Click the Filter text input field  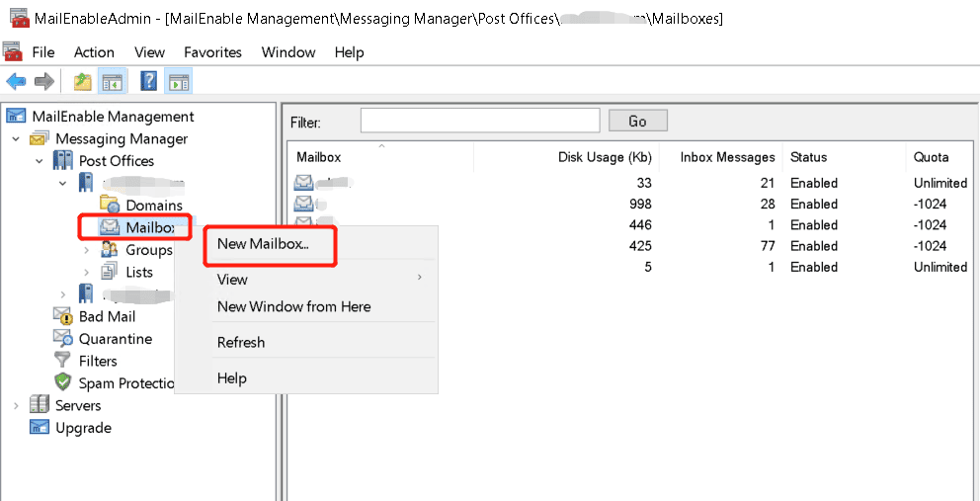tap(480, 121)
